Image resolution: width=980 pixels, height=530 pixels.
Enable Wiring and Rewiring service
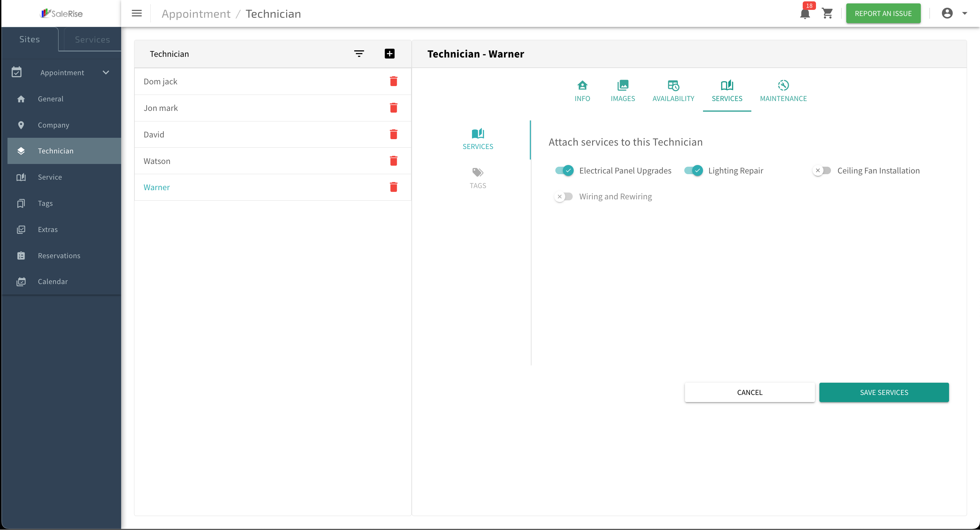click(564, 197)
